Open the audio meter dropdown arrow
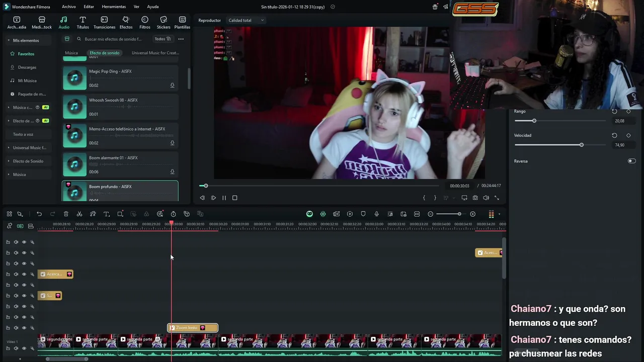Image resolution: width=644 pixels, height=362 pixels. (x=499, y=215)
